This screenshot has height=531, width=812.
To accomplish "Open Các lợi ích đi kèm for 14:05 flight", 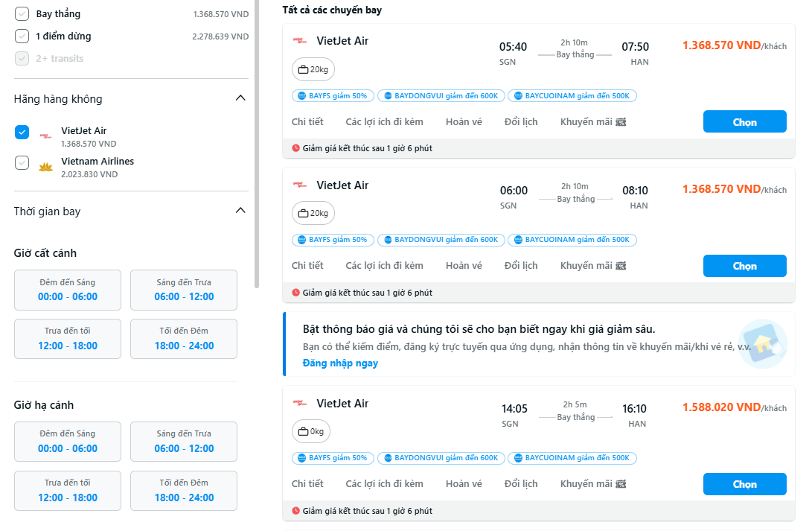I will tap(384, 483).
